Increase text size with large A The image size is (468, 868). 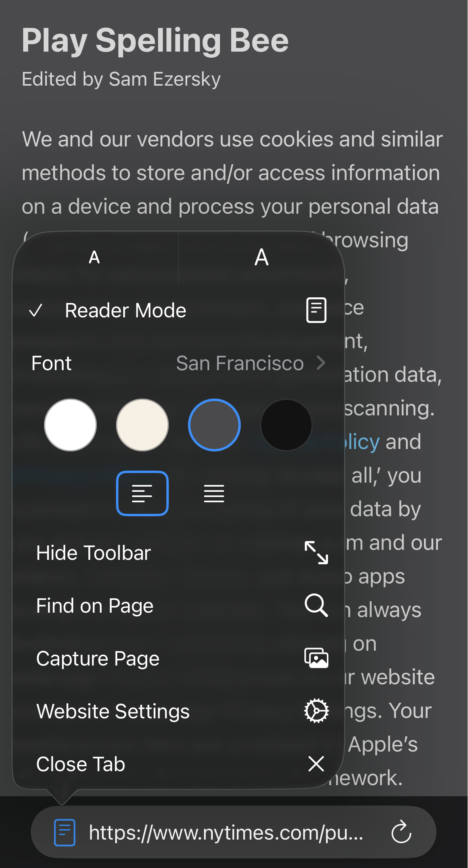coord(262,257)
